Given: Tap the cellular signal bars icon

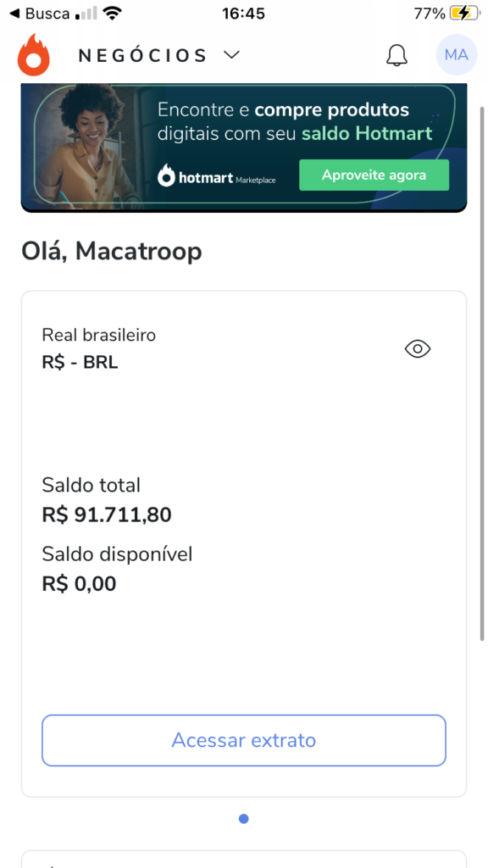Looking at the screenshot, I should [x=86, y=14].
